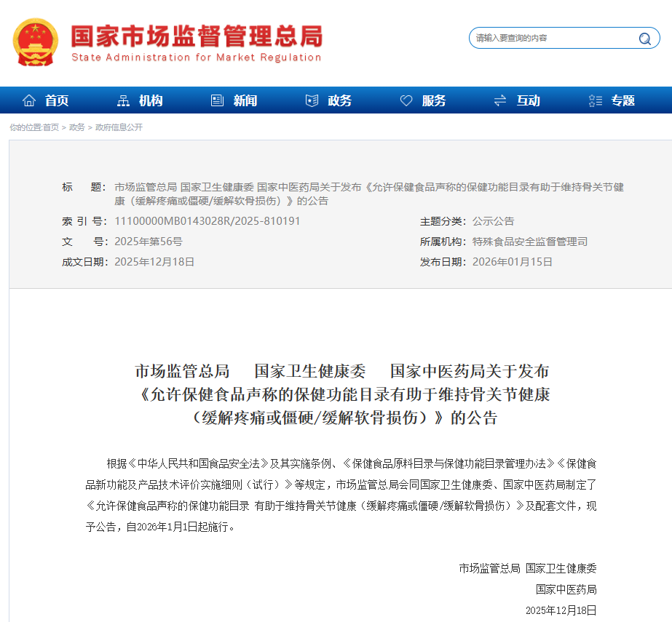Click the home icon beside 首页
Image resolution: width=672 pixels, height=622 pixels.
click(29, 100)
